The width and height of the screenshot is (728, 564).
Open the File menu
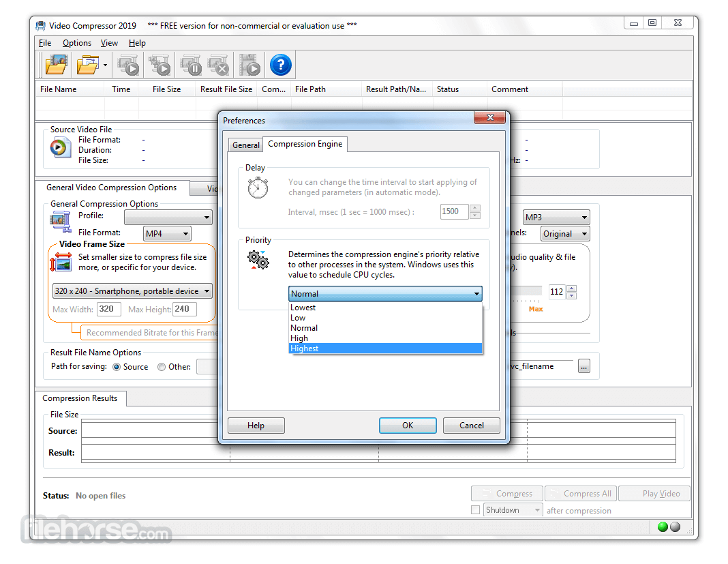pyautogui.click(x=45, y=43)
